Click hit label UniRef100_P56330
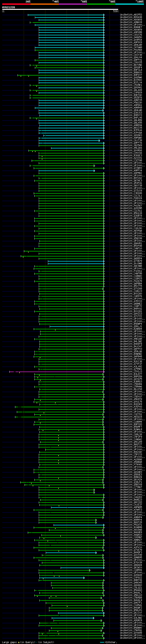146x644 pixels. (x=131, y=103)
